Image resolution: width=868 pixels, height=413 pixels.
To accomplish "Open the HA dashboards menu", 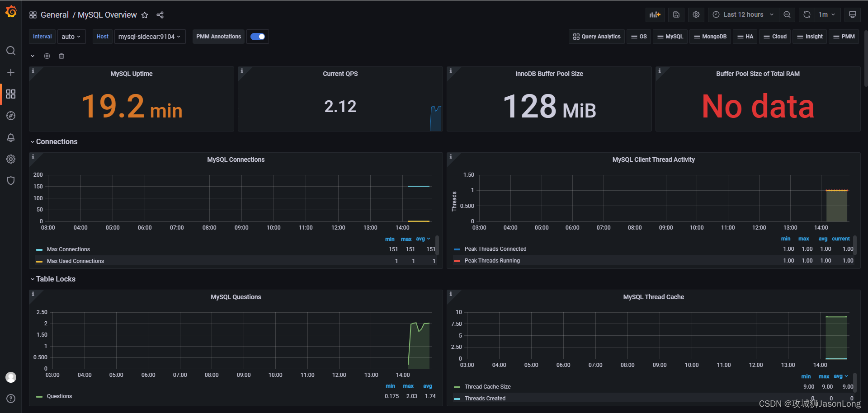I will pos(745,37).
